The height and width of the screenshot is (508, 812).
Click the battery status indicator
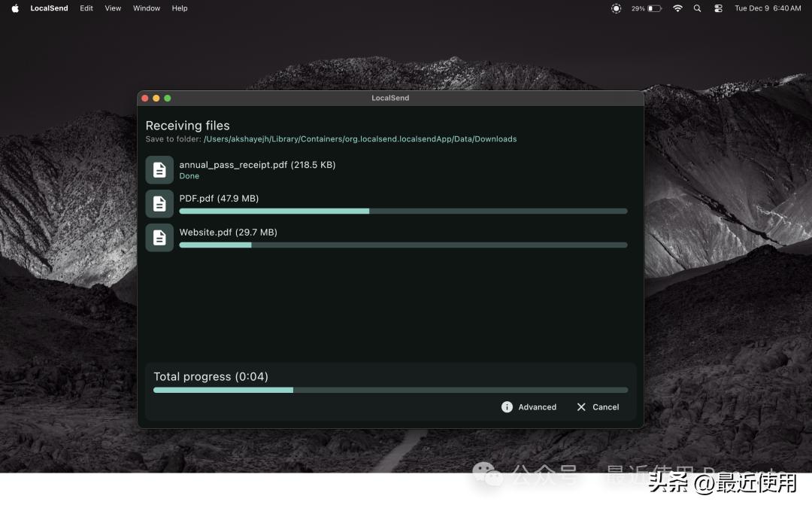pyautogui.click(x=647, y=8)
